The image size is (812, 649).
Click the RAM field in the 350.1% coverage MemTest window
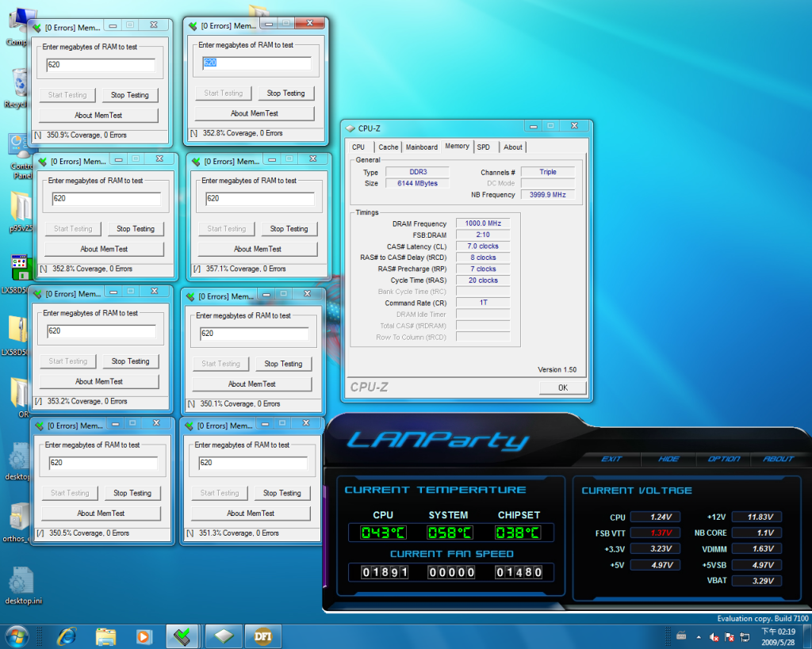255,334
